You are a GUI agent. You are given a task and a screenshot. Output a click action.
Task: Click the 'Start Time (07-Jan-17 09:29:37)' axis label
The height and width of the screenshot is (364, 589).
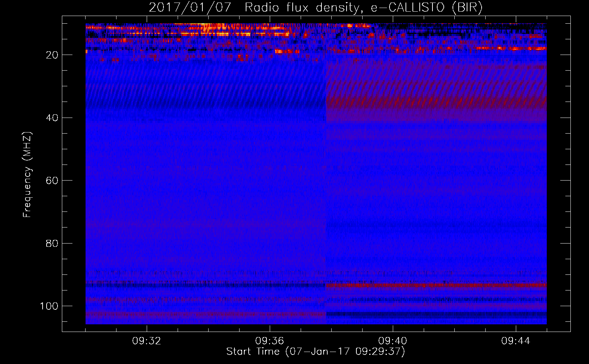tap(316, 352)
